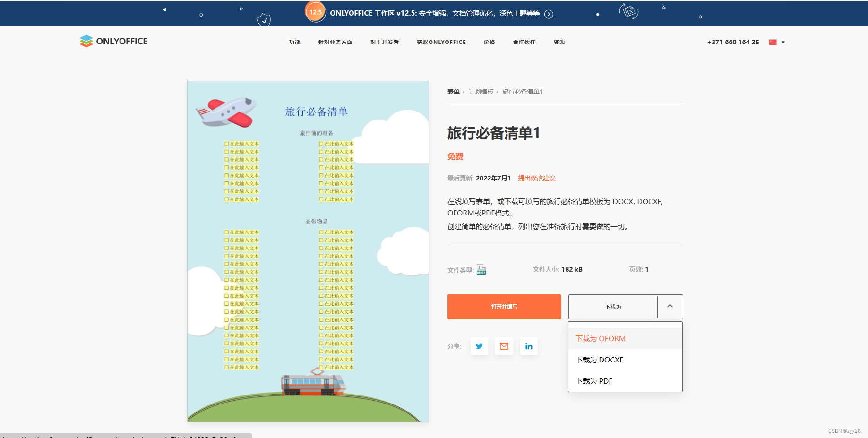Open the 功能 menu

[295, 42]
